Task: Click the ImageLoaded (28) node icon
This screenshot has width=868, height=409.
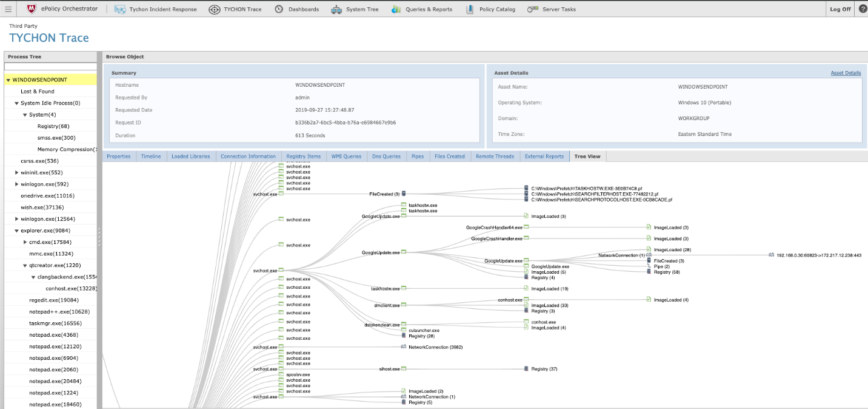Action: click(649, 249)
